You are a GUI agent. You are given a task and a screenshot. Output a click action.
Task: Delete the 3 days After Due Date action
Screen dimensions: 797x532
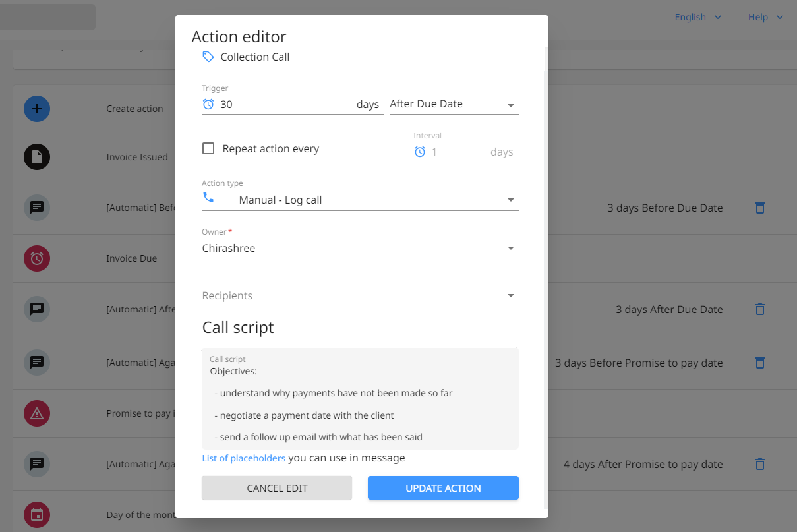click(759, 309)
